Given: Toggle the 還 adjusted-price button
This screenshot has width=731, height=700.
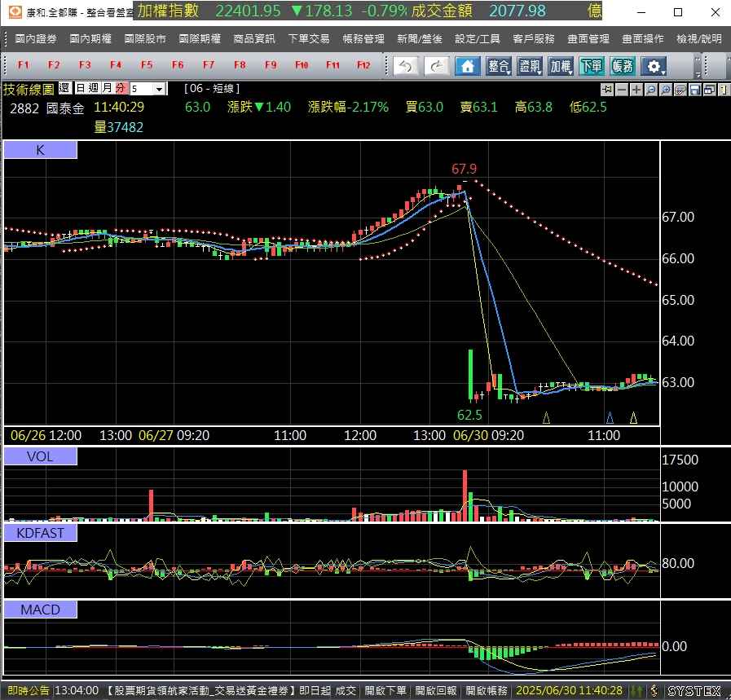Looking at the screenshot, I should pyautogui.click(x=64, y=88).
